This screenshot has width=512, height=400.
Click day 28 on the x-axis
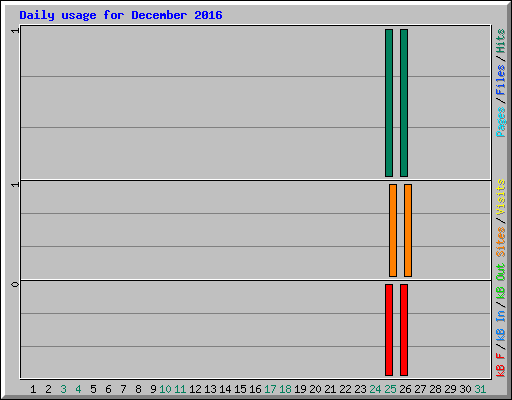coord(435,389)
